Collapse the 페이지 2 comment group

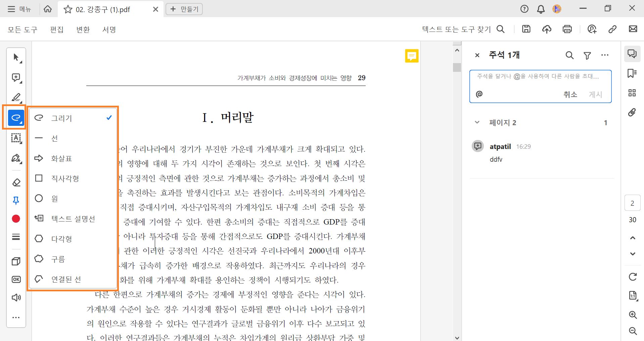(477, 122)
